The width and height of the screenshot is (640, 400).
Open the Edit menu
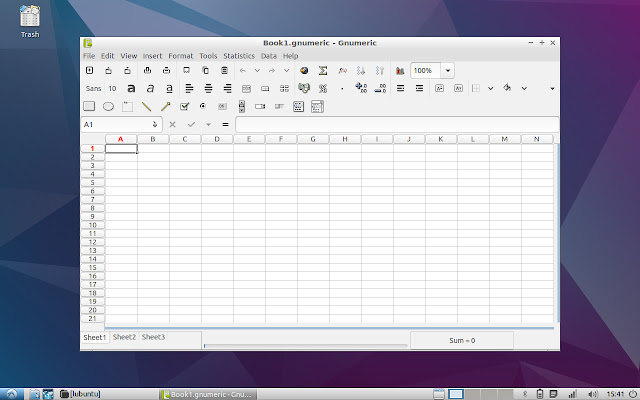coord(108,56)
